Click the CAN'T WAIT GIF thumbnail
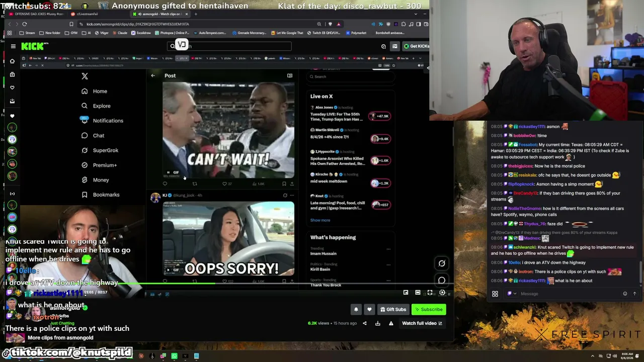Image resolution: width=644 pixels, height=362 pixels. pyautogui.click(x=228, y=130)
